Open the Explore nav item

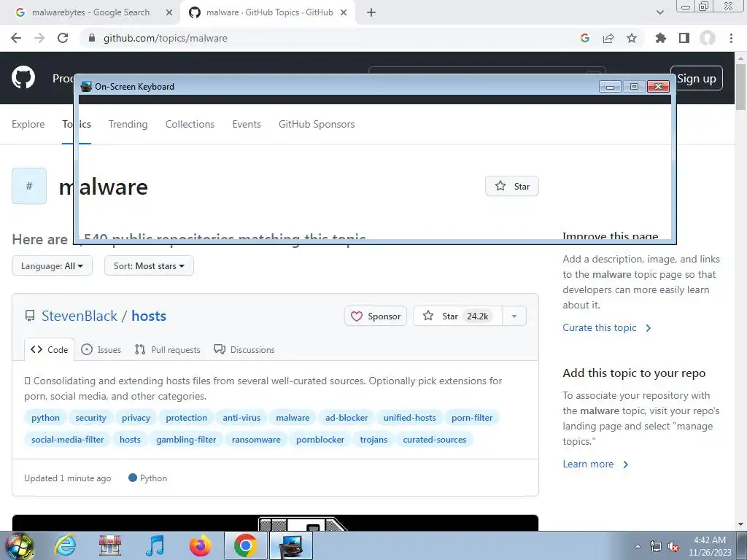(28, 124)
